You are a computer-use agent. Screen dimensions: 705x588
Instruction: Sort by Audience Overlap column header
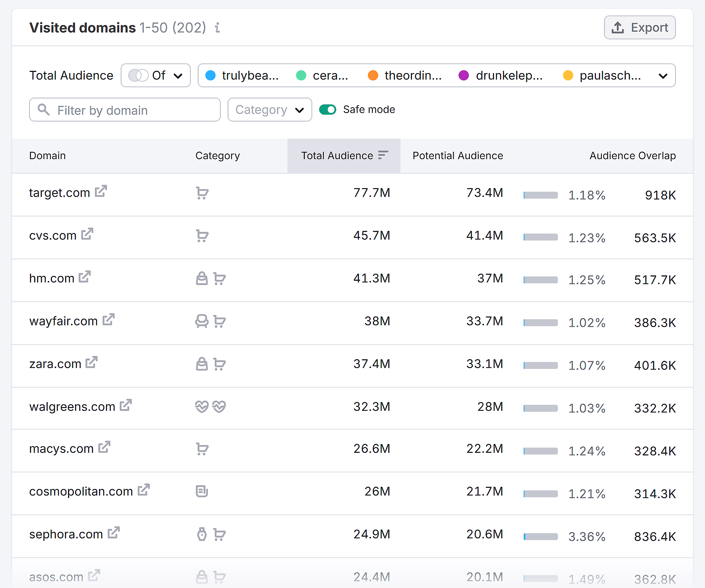pos(633,156)
